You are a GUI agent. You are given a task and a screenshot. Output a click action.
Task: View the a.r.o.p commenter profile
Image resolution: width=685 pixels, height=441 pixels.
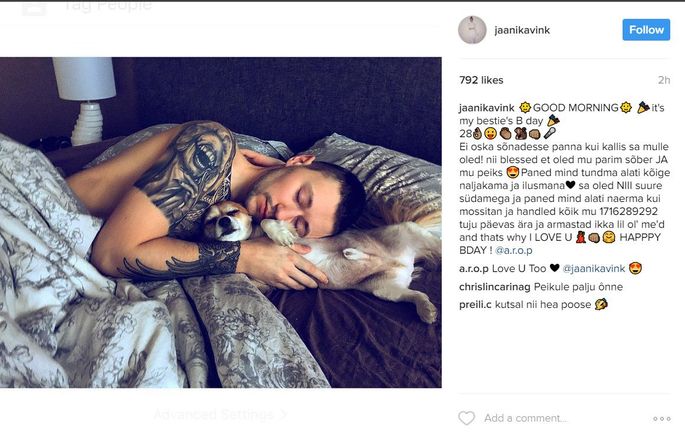point(474,268)
